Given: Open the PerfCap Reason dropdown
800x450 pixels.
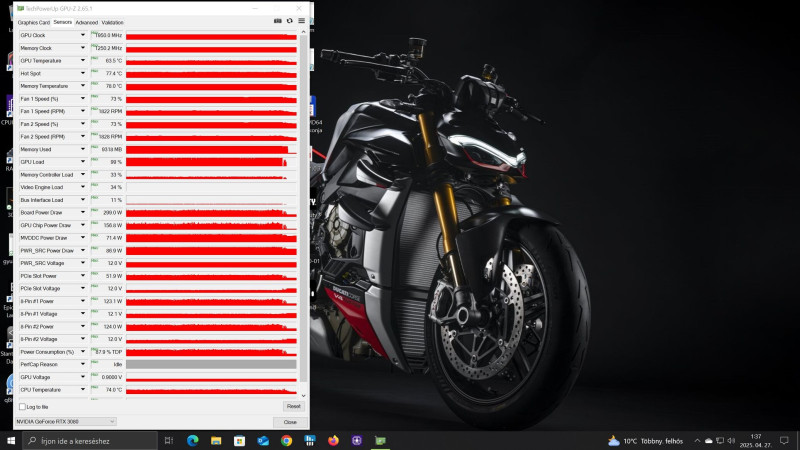Looking at the screenshot, I should point(83,364).
